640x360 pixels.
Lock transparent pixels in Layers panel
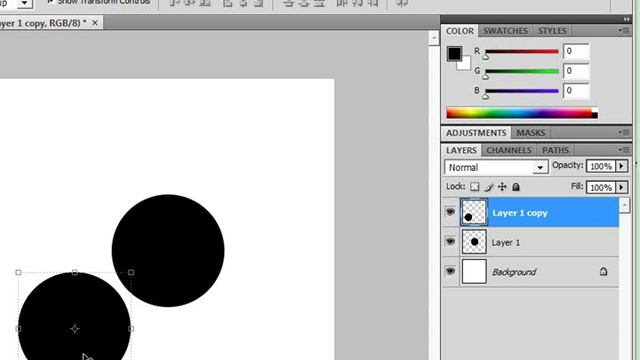coord(474,187)
